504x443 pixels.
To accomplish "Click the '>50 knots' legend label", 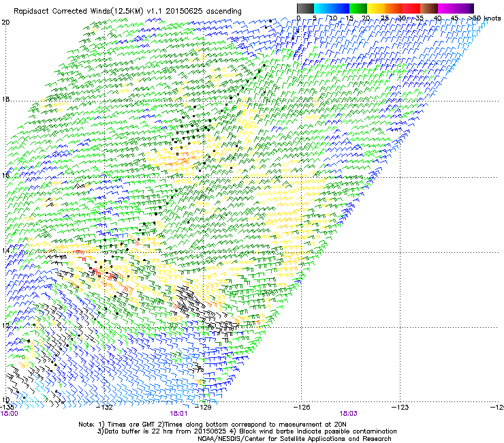I will pos(484,18).
